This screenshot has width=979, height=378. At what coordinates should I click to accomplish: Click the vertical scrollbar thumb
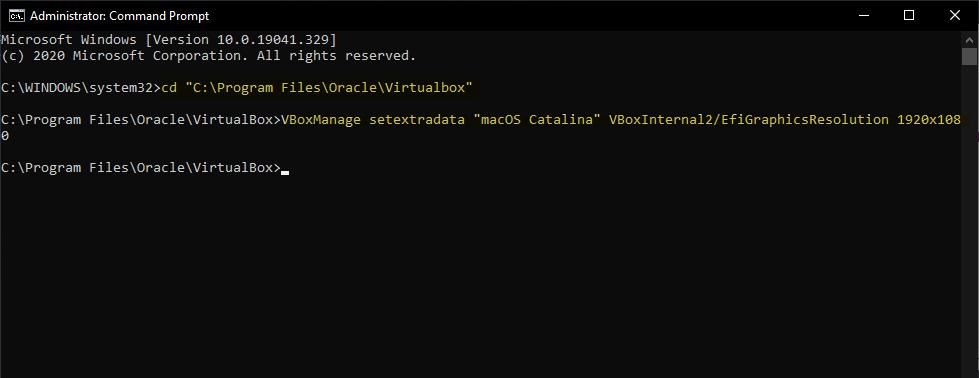[x=969, y=56]
